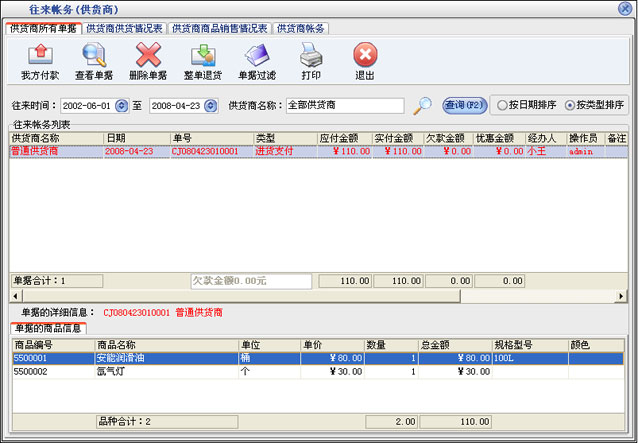Open the start date 2002-06-01 picker
The width and height of the screenshot is (638, 443).
tap(123, 105)
